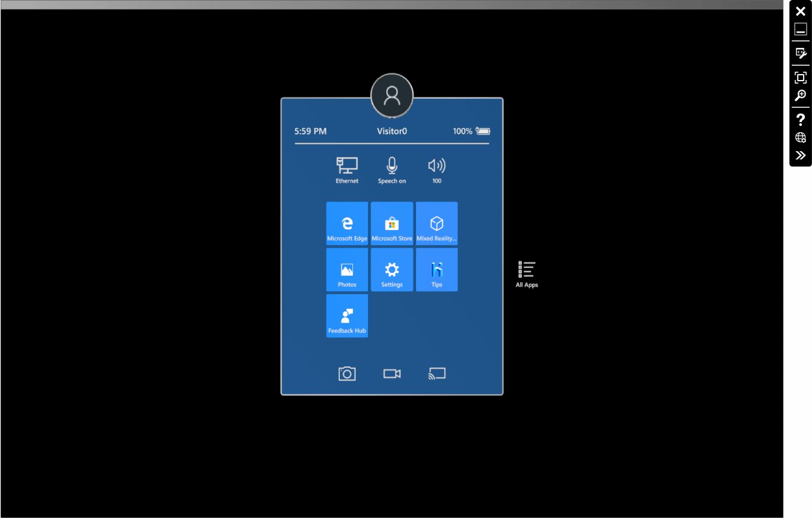Start video recording with the camcorder icon
The width and height of the screenshot is (812, 518).
[391, 373]
